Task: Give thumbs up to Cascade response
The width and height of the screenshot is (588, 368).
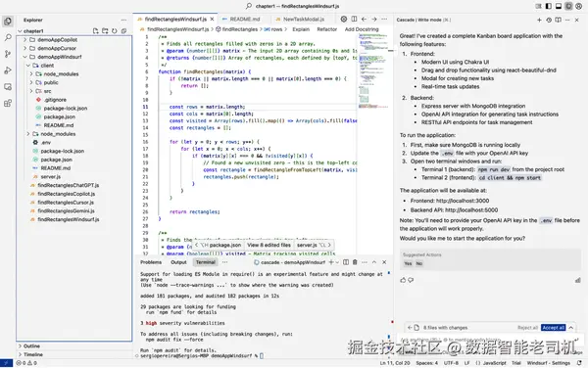Action: point(403,280)
